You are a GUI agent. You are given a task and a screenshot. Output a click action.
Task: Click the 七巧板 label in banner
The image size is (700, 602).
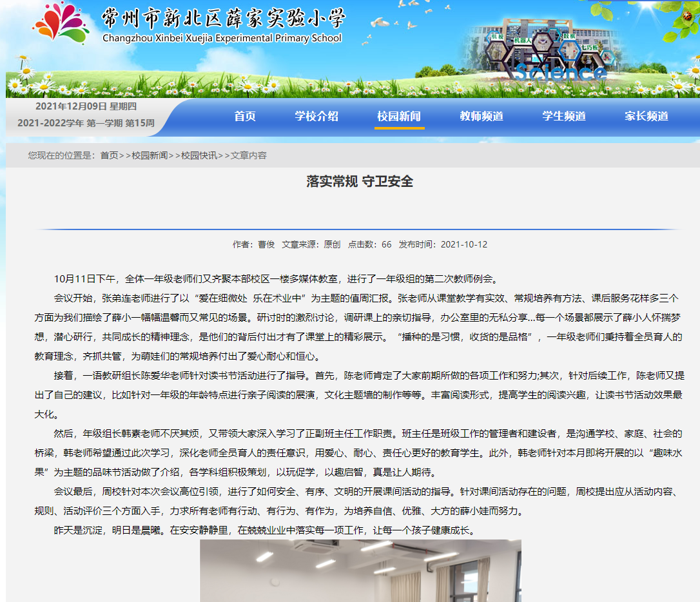(x=588, y=47)
